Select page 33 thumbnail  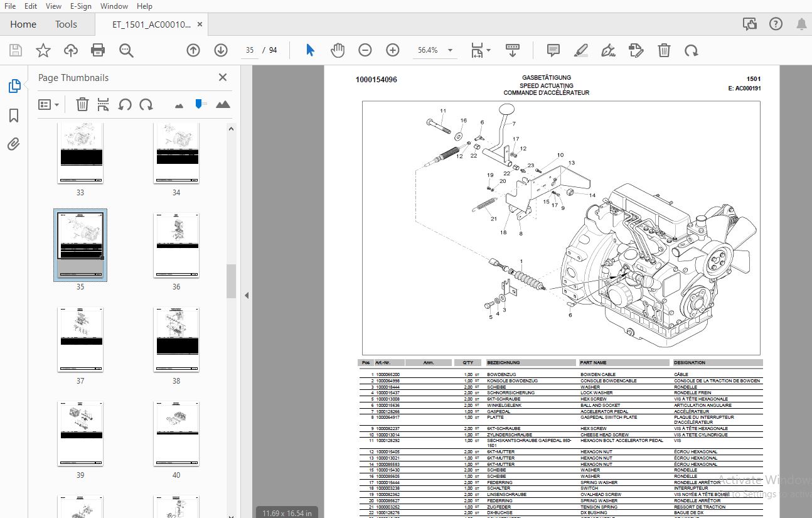pyautogui.click(x=80, y=153)
